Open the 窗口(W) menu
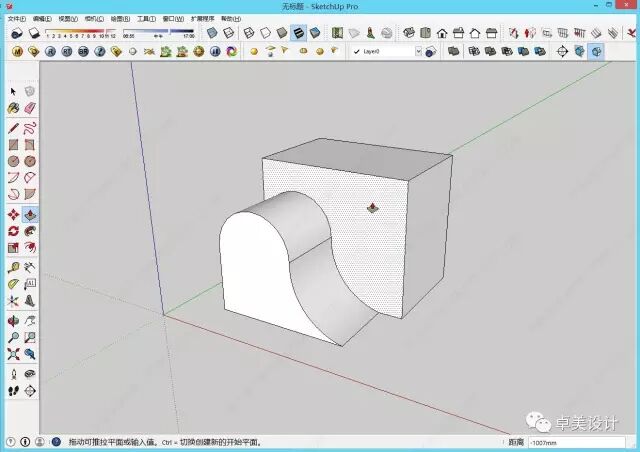The width and height of the screenshot is (640, 452). 173,19
